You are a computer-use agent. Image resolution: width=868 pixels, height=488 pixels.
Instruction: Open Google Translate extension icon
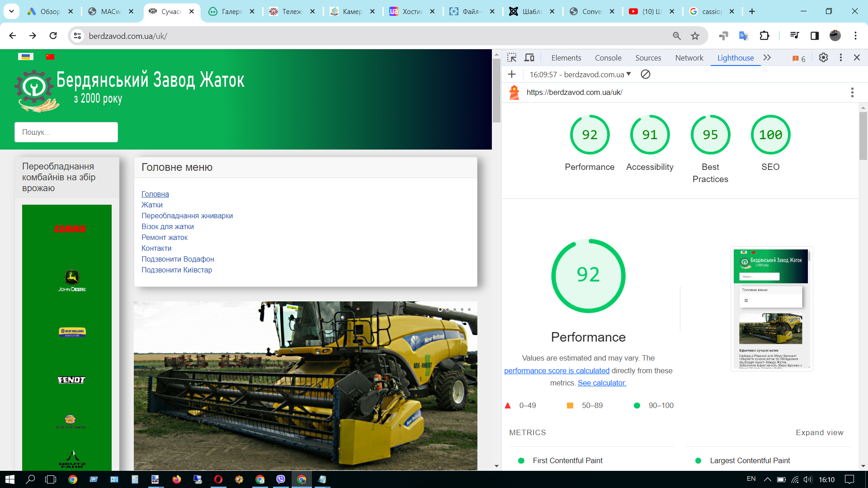click(744, 36)
